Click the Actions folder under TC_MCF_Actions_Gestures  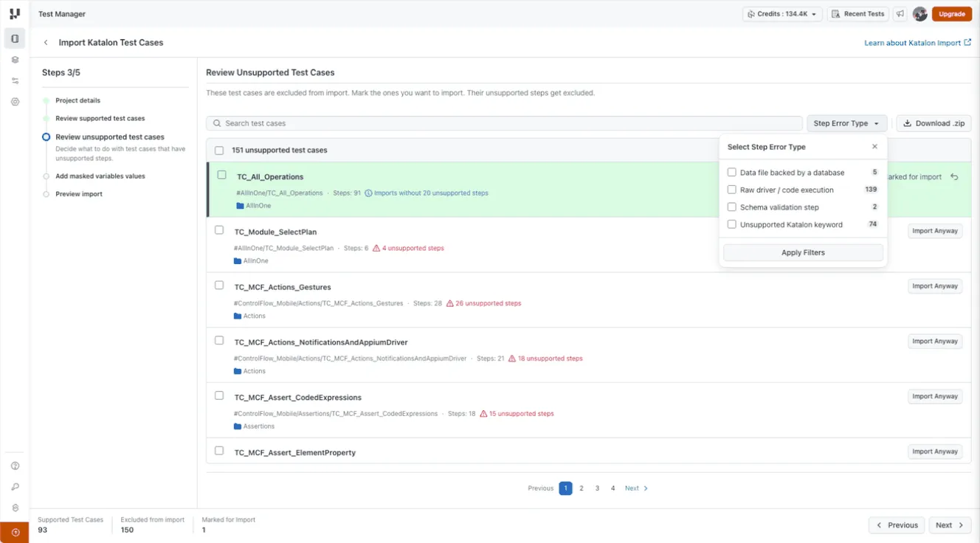click(x=249, y=316)
